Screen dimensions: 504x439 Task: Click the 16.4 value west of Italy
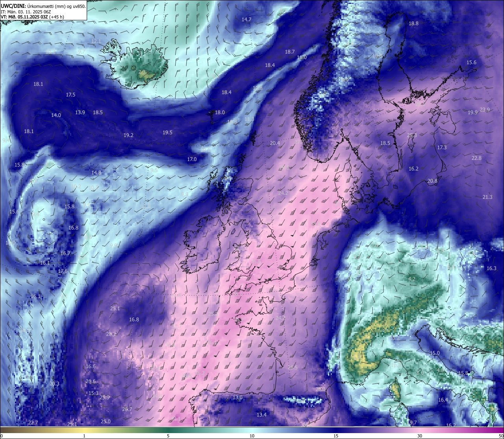coord(443,400)
